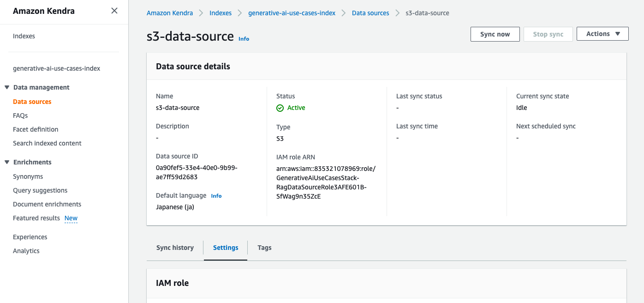Open FAQs in the sidebar
644x303 pixels.
coord(20,115)
